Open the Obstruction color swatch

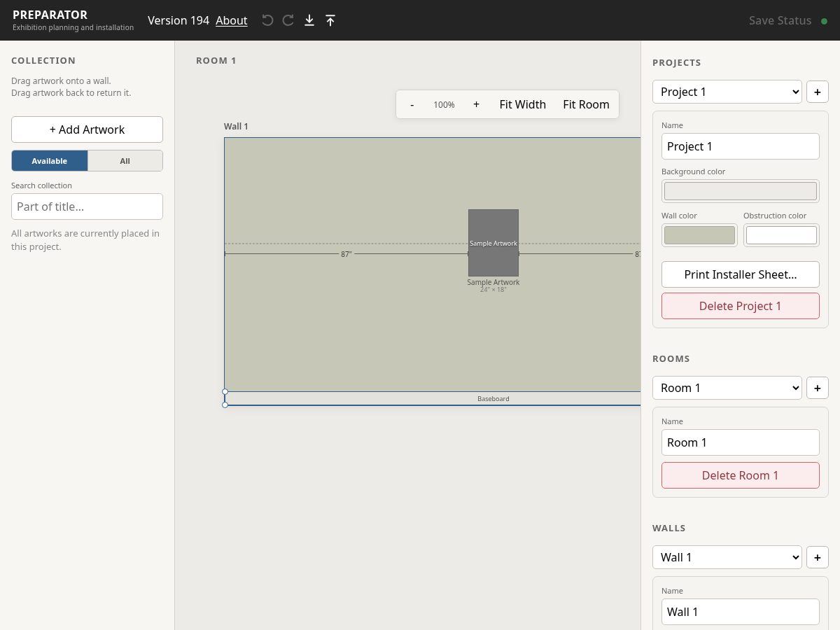[x=781, y=235]
